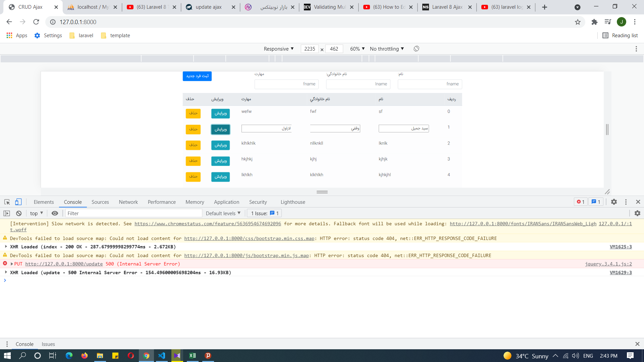Screen dimensions: 644x362
Task: Toggle the device toolbar icon
Action: [18, 202]
